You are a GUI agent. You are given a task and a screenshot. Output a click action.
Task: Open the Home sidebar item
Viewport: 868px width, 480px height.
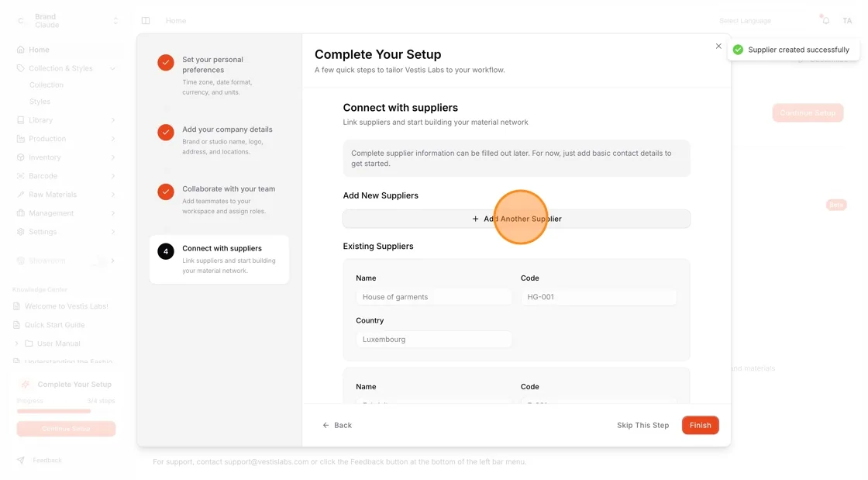point(39,50)
